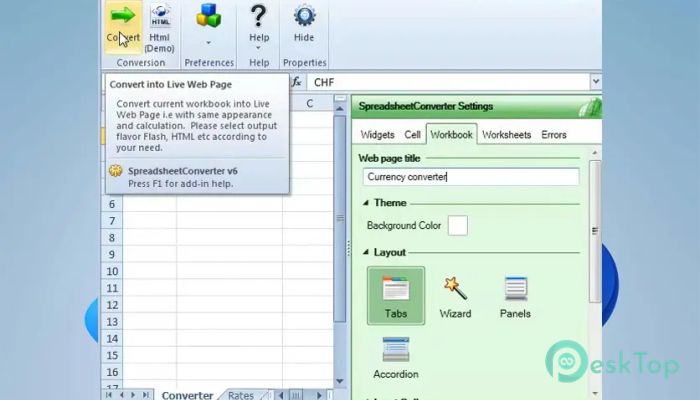Click the horizontal scrollbar right arrow
Image resolution: width=700 pixels, height=400 pixels.
(319, 395)
